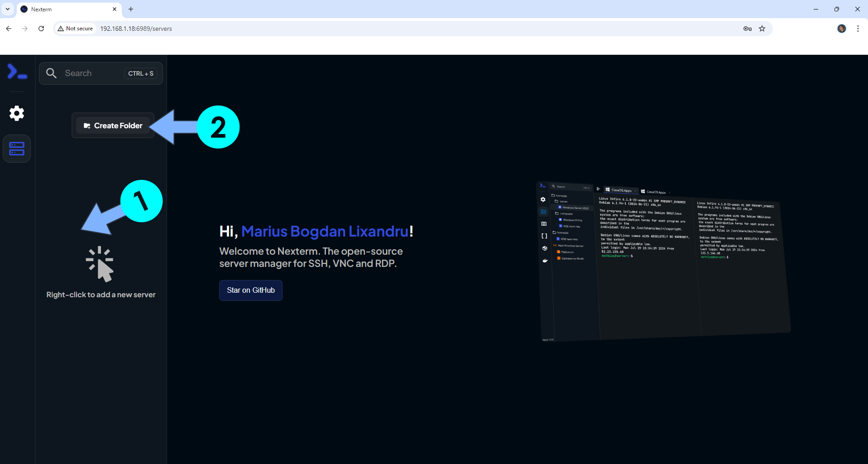Click the Nexterm logo icon
The image size is (868, 464).
pos(17,72)
